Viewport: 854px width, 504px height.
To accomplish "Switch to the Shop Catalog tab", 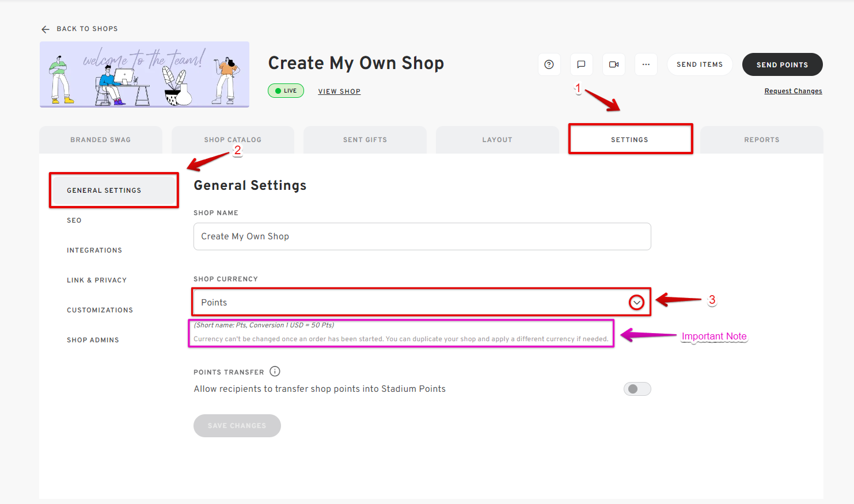I will [233, 139].
